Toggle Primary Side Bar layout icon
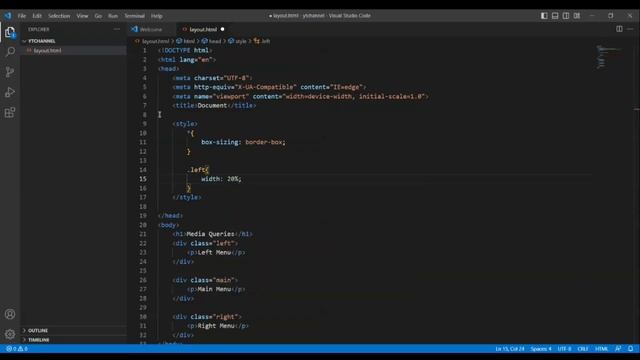 544,16
